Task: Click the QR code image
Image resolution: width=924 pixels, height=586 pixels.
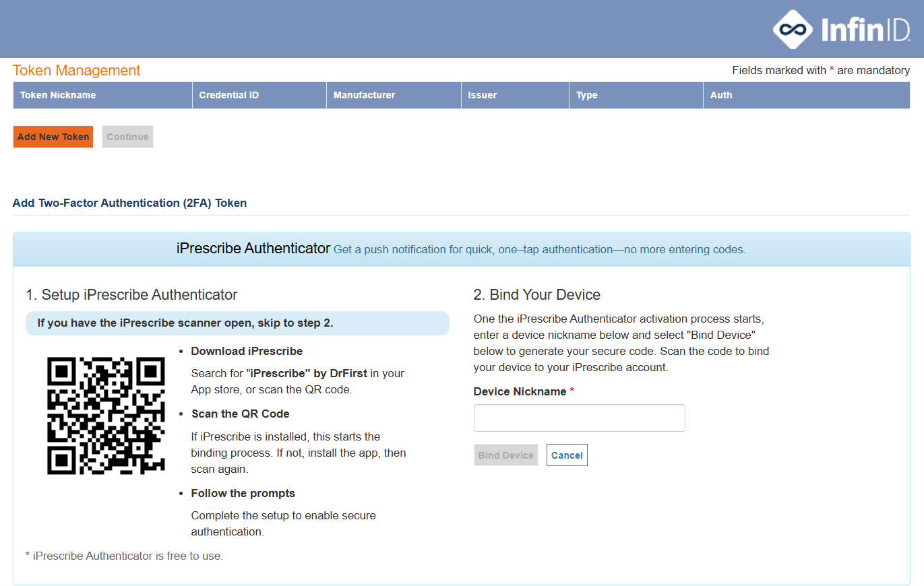Action: click(106, 416)
